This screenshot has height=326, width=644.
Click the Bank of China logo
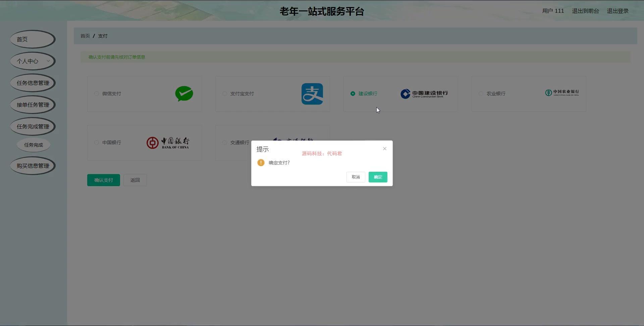click(x=168, y=143)
